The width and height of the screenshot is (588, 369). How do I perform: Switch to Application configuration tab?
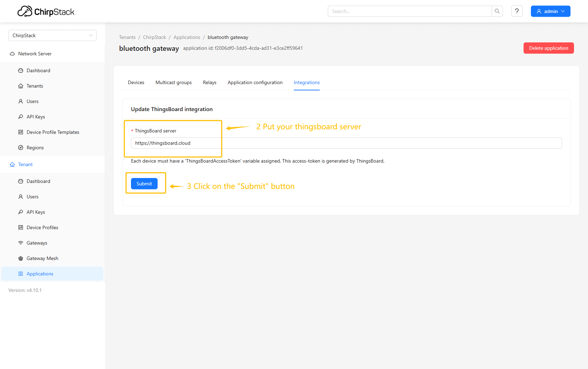(x=255, y=82)
